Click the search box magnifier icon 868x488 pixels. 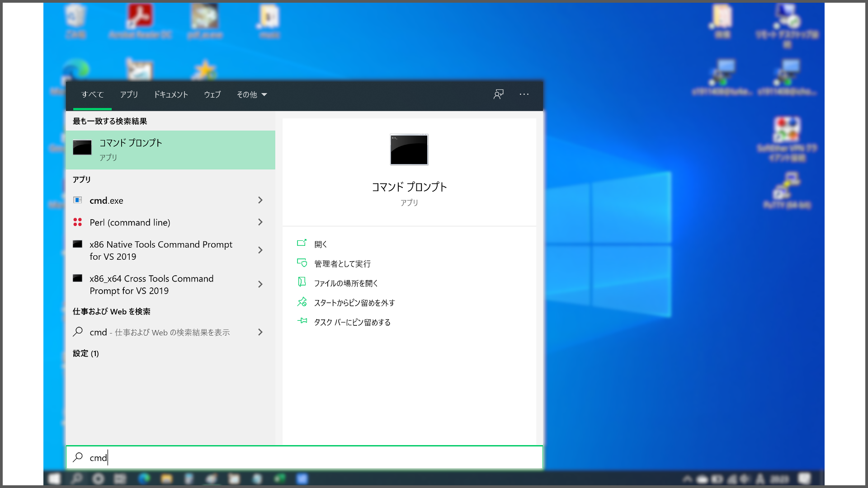point(78,457)
